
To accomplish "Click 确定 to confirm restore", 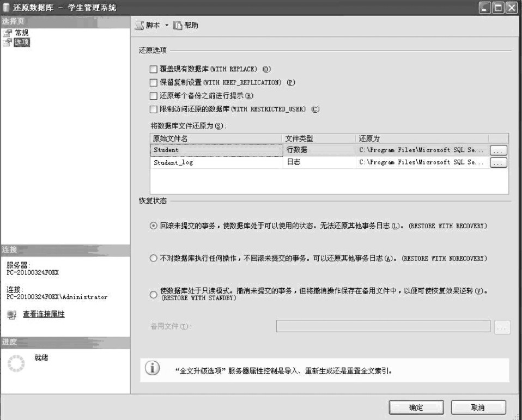I will pyautogui.click(x=416, y=407).
